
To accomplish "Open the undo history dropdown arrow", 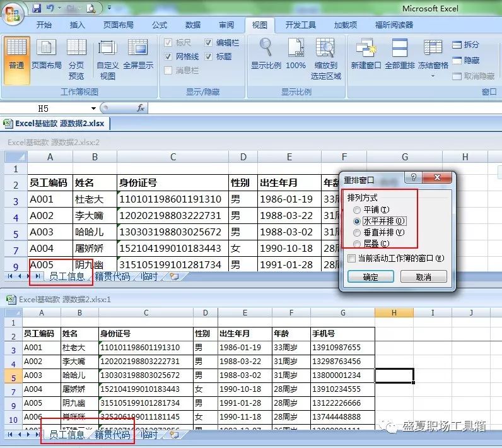I will 59,8.
